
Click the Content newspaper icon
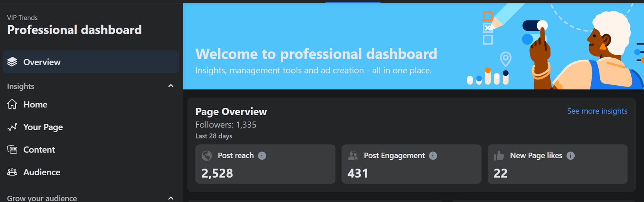(x=12, y=150)
